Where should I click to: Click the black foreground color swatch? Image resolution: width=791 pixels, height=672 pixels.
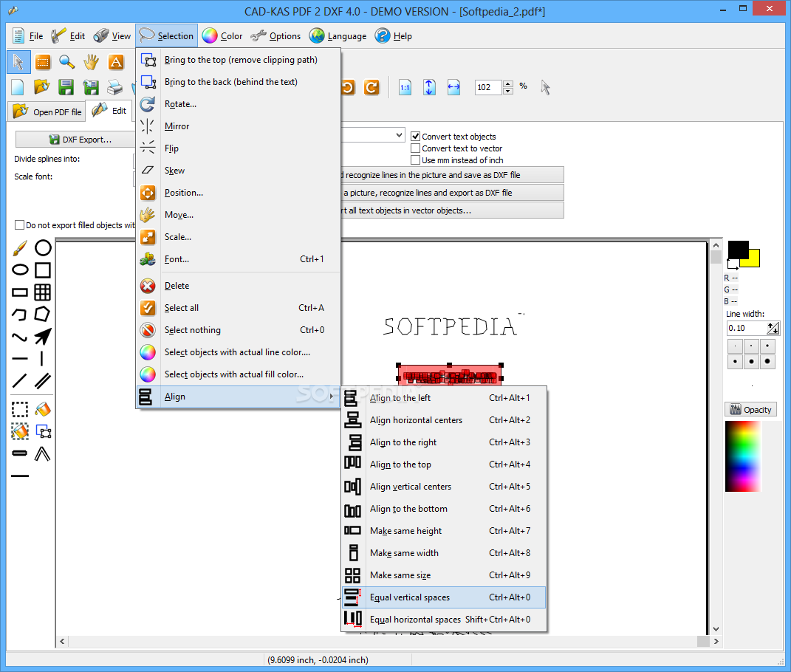[737, 248]
